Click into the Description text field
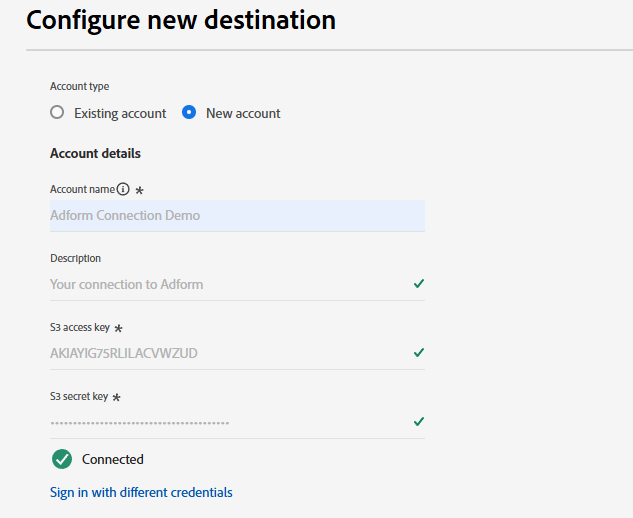Viewport: 633px width, 518px height. pos(227,284)
